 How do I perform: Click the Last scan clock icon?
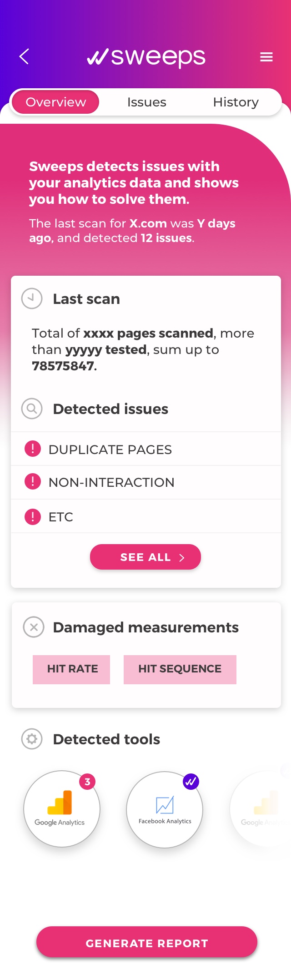click(x=32, y=298)
